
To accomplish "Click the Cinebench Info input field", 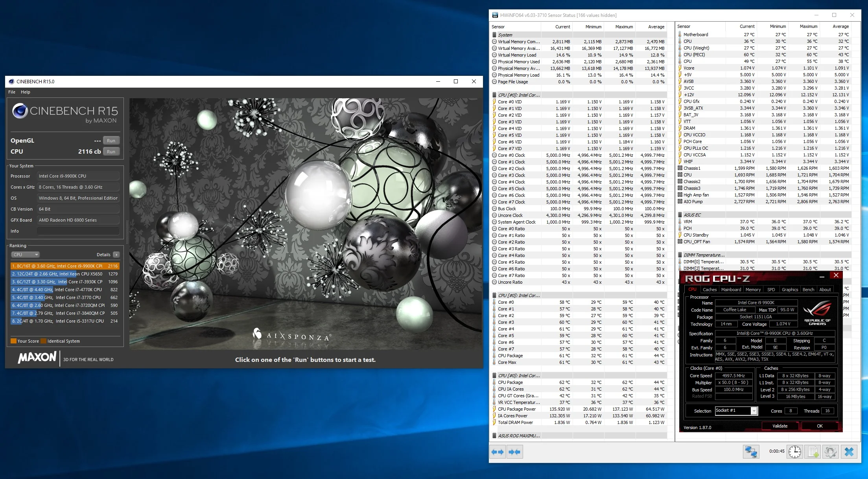I will point(78,231).
